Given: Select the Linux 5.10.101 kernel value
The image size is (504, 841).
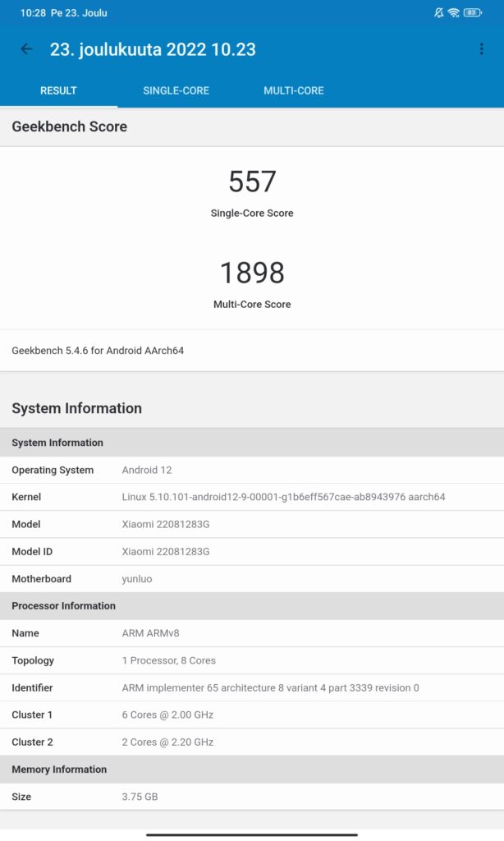Looking at the screenshot, I should (x=283, y=497).
